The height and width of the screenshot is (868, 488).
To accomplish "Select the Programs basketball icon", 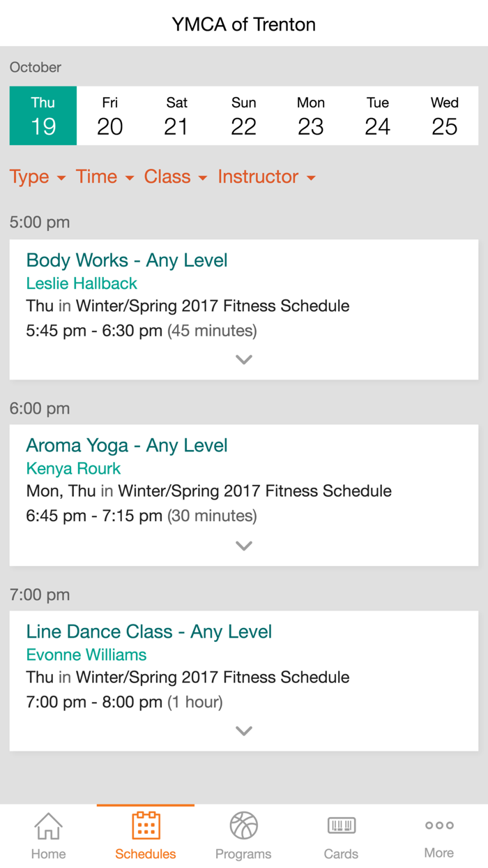I will [x=243, y=829].
